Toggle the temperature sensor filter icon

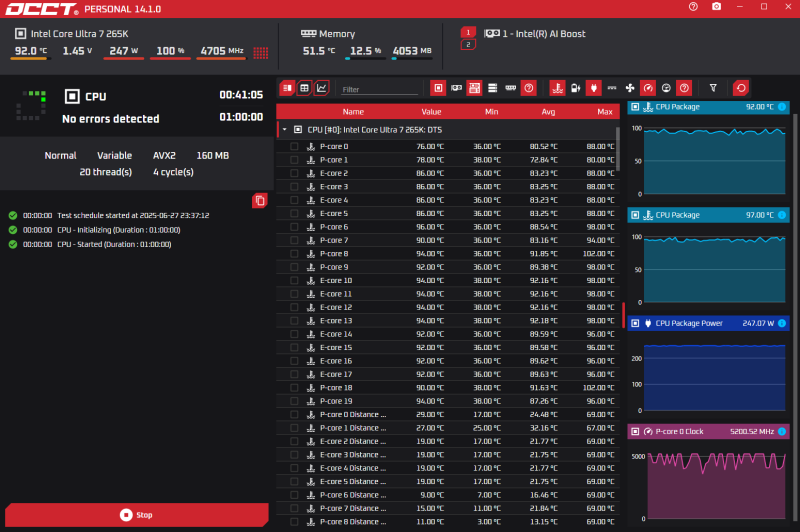[x=557, y=88]
